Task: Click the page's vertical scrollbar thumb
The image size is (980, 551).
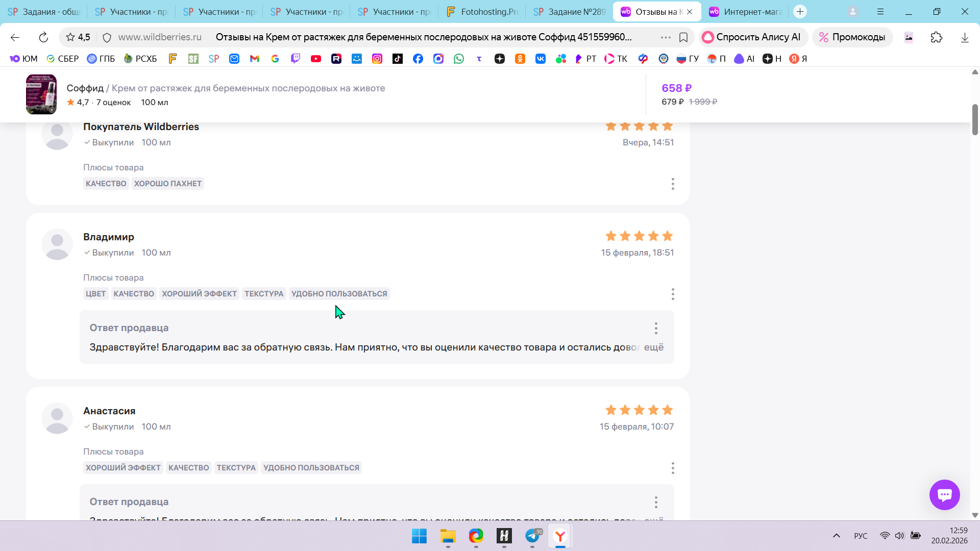Action: point(975,119)
